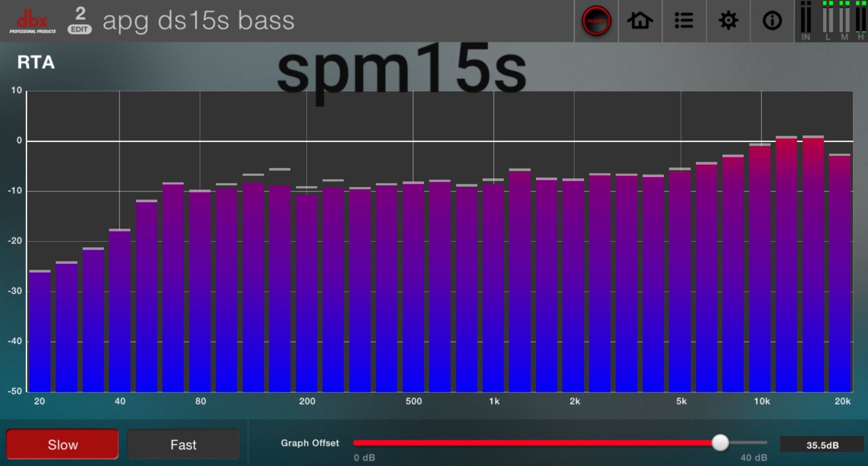Select Slow RTA response mode
The width and height of the screenshot is (868, 466).
click(x=62, y=444)
